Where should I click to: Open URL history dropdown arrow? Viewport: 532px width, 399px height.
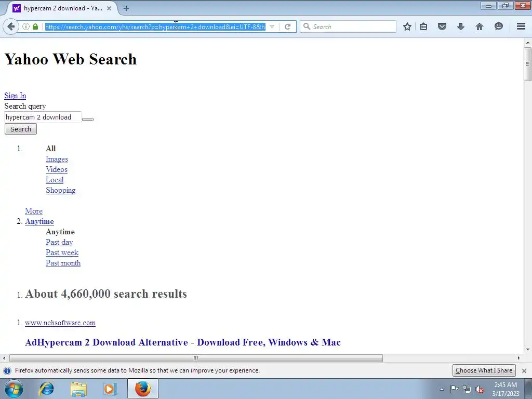pyautogui.click(x=272, y=26)
